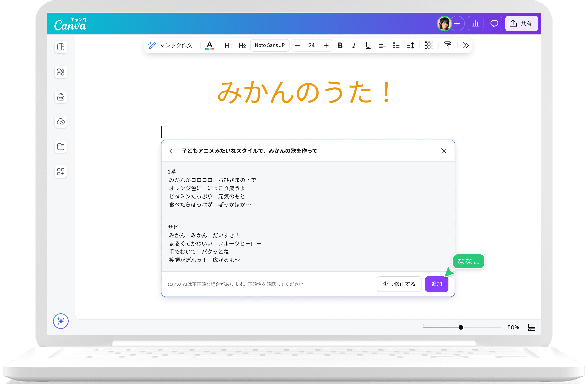Click the 共有 share button
The width and height of the screenshot is (588, 384).
click(x=522, y=24)
